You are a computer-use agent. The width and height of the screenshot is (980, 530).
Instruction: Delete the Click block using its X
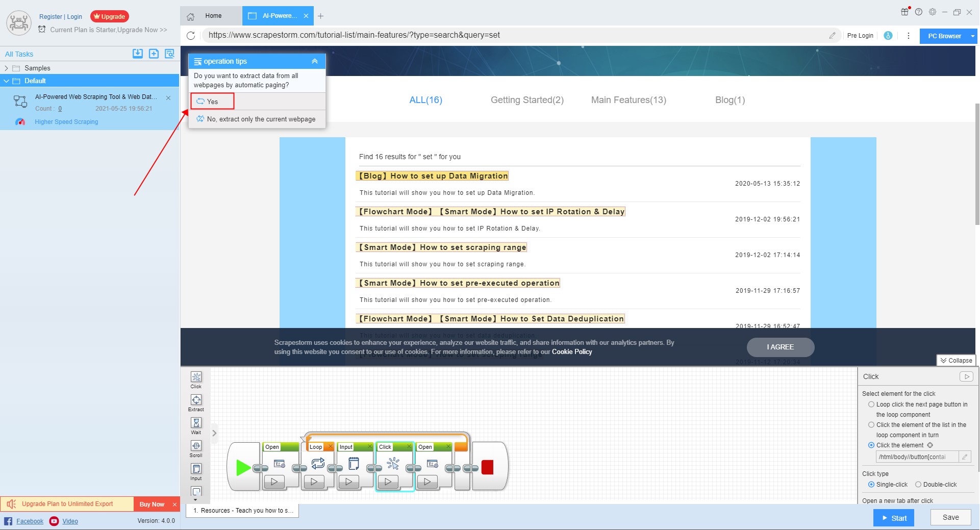pos(409,446)
